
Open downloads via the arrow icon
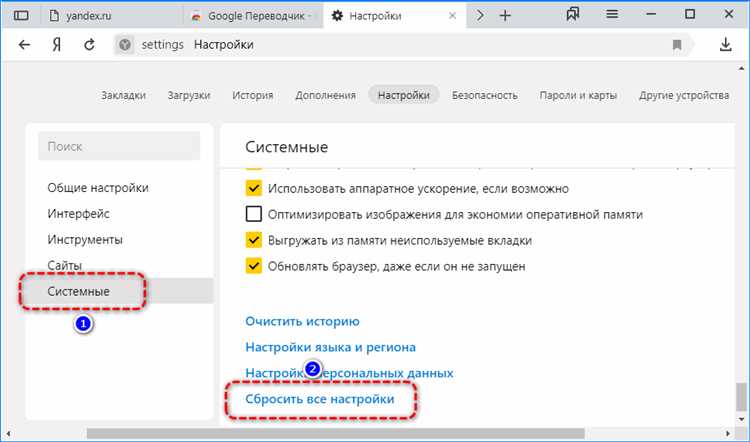(x=726, y=44)
